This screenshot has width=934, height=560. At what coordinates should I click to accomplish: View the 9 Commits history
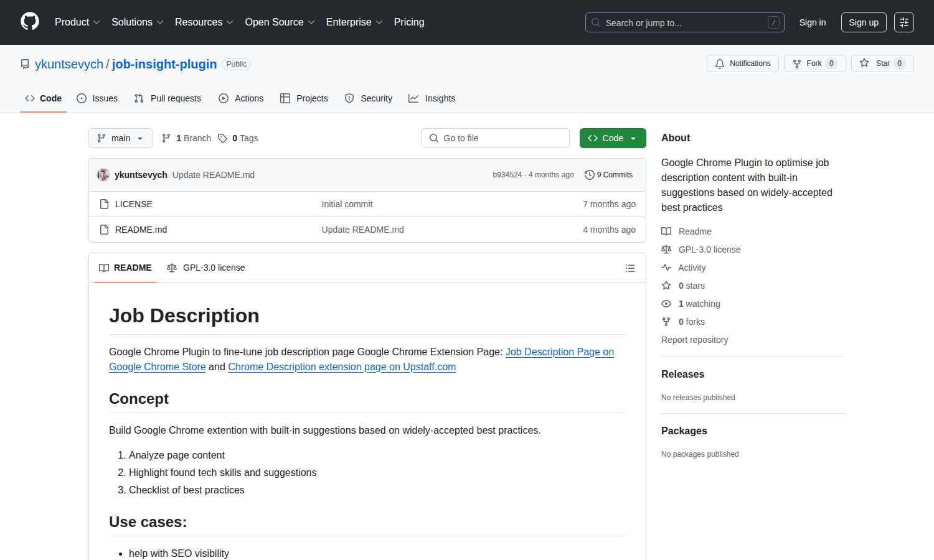608,175
